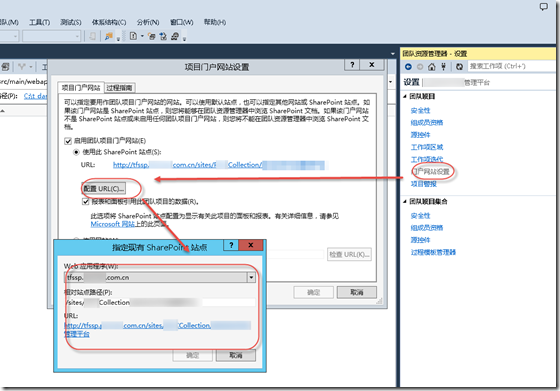Click the toolbar icon with blue plus
This screenshot has width=560, height=391.
click(163, 36)
